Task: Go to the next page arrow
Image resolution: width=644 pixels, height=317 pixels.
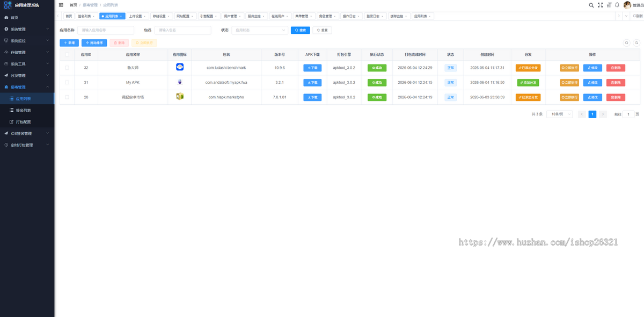Action: [603, 114]
